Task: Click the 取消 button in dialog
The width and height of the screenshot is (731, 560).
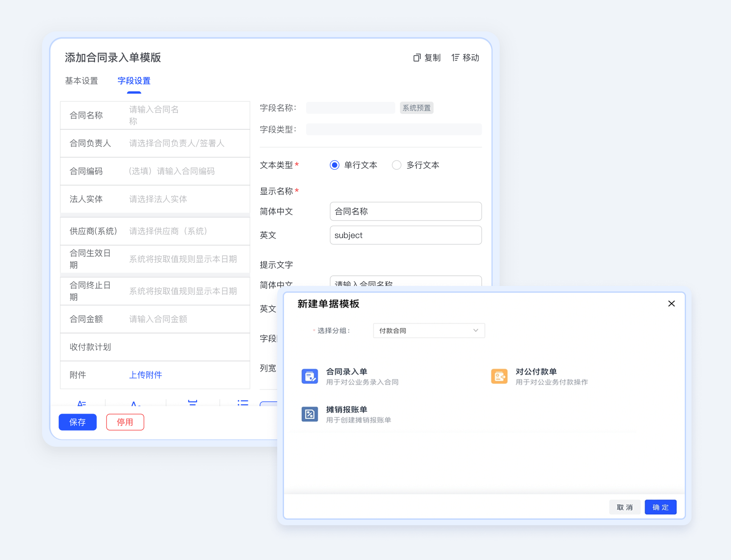Action: tap(624, 507)
